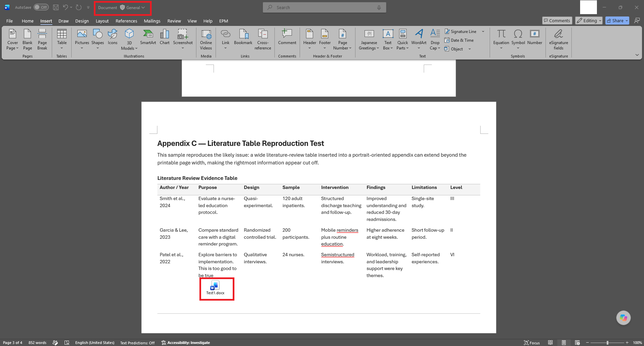Enable Focus mode in status bar
644x346 pixels.
click(x=532, y=343)
